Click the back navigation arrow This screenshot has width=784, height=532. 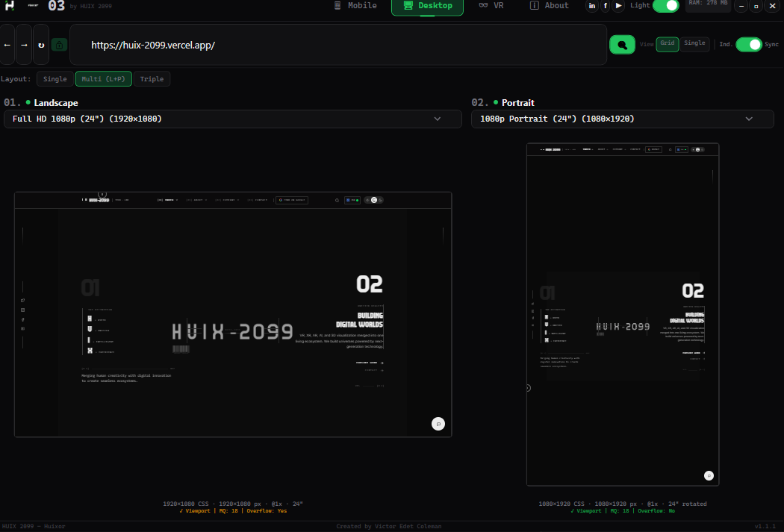(7, 45)
